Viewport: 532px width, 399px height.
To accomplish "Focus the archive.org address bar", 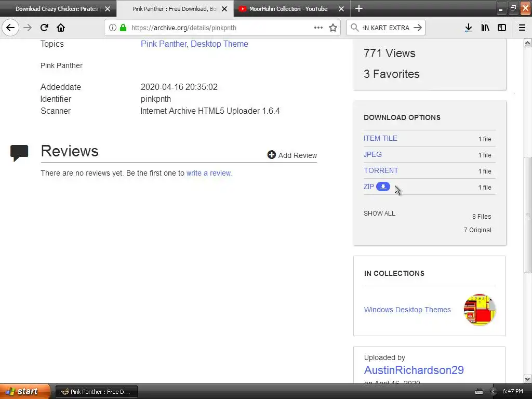I will pyautogui.click(x=222, y=28).
